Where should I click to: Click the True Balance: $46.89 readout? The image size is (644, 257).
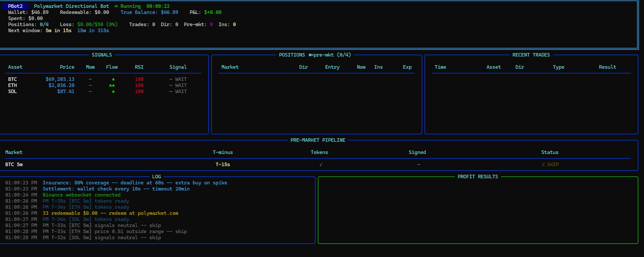click(x=149, y=12)
